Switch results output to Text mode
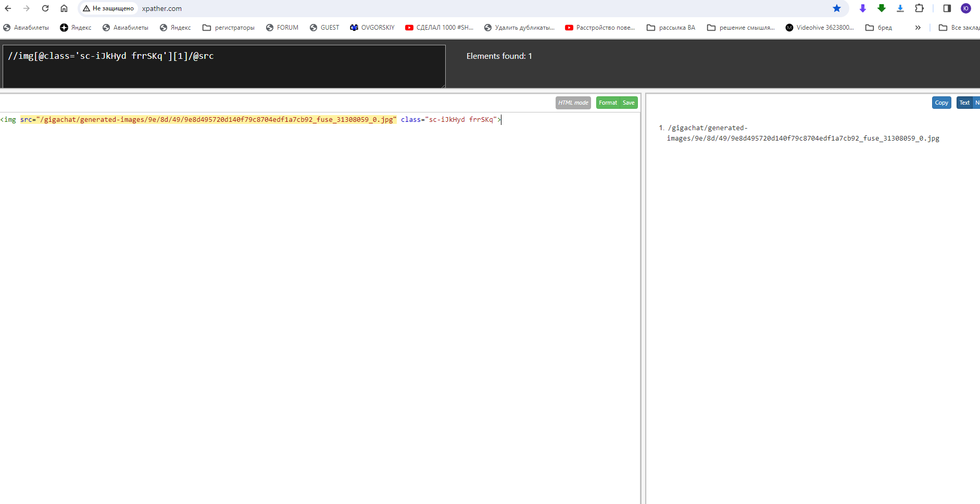The height and width of the screenshot is (504, 980). tap(964, 103)
